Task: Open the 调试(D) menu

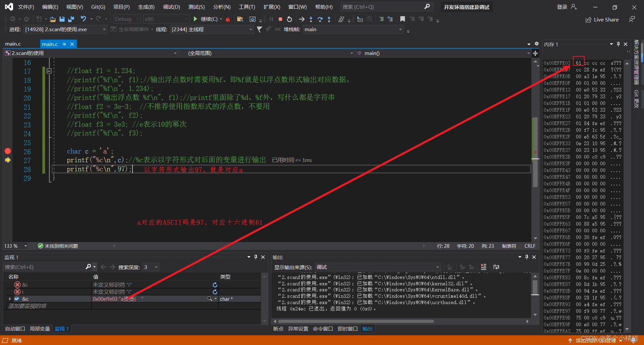Action: (171, 7)
